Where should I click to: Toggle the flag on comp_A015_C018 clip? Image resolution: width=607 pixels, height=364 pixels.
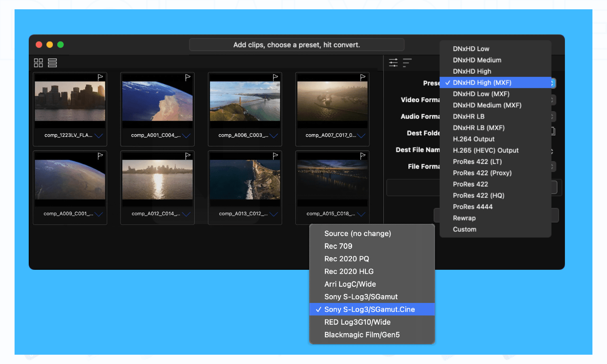(x=362, y=155)
